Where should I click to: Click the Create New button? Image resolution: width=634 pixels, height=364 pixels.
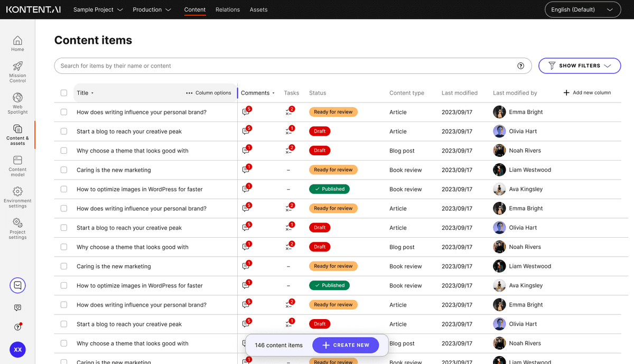click(346, 345)
